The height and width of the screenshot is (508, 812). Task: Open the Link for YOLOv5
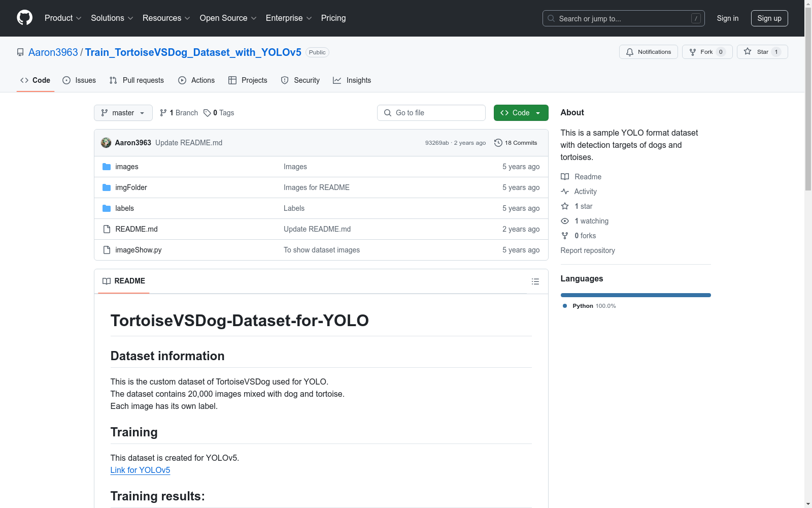(x=141, y=470)
